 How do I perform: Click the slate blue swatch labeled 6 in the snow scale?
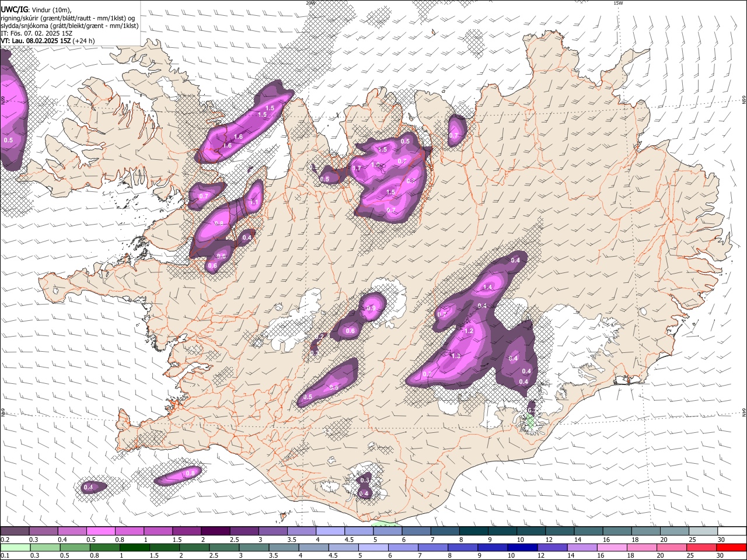[x=416, y=531]
